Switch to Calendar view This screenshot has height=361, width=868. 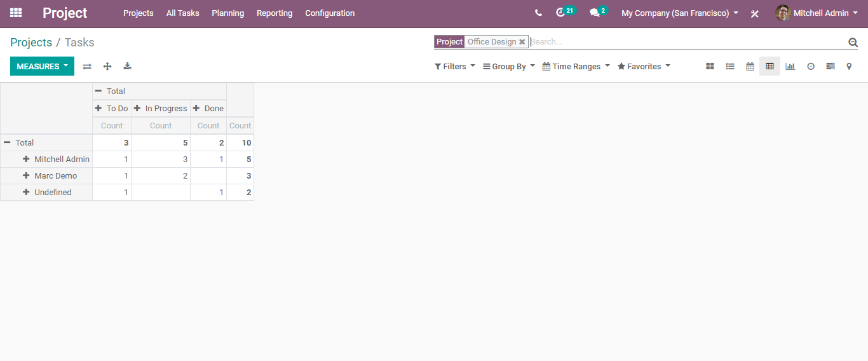pos(750,66)
